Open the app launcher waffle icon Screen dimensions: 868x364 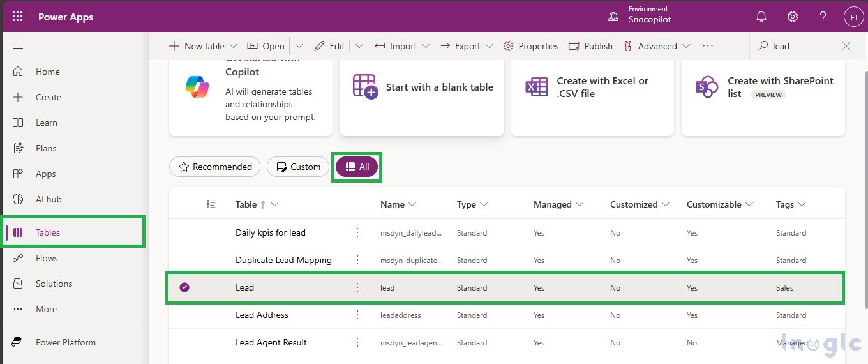click(17, 17)
